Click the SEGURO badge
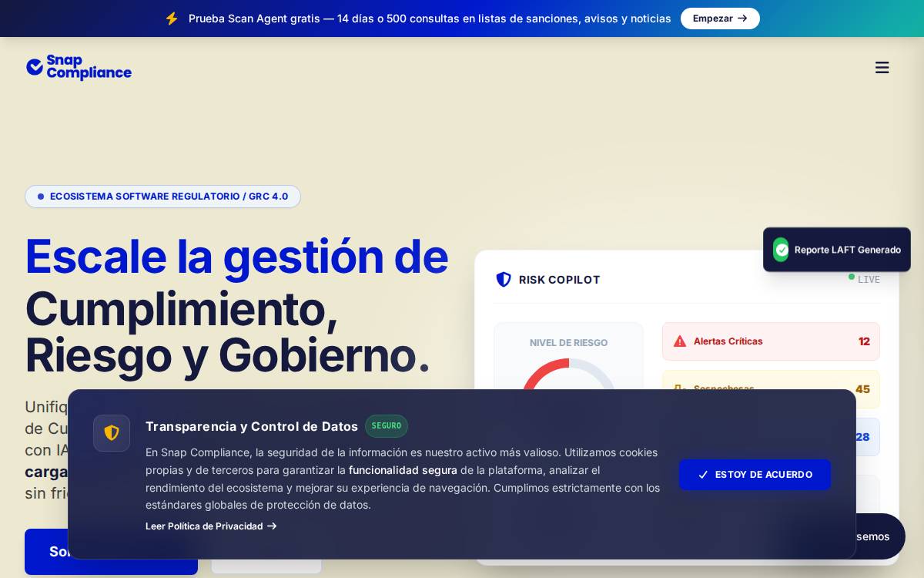This screenshot has height=578, width=924. [387, 426]
